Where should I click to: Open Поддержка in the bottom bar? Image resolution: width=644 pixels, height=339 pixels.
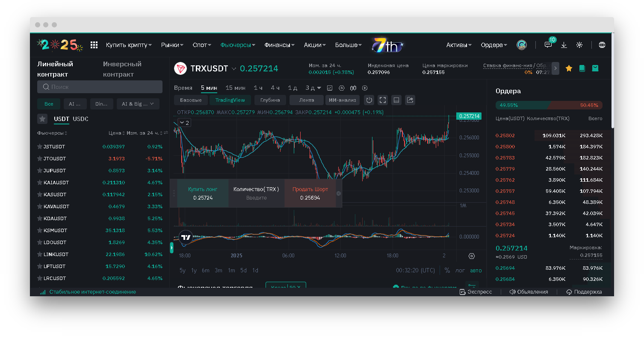pyautogui.click(x=584, y=292)
